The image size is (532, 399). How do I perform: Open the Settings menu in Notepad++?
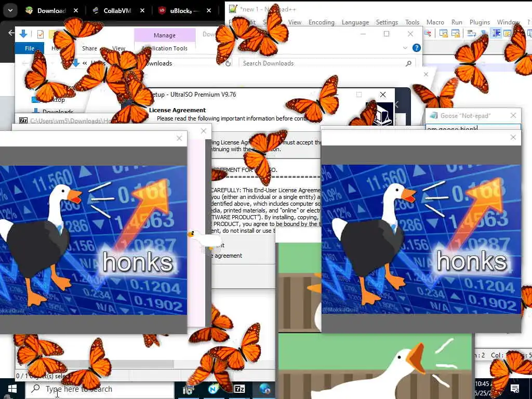click(387, 22)
